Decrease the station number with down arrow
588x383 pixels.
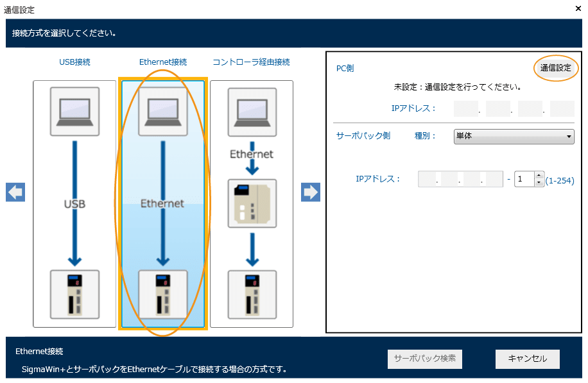point(539,183)
